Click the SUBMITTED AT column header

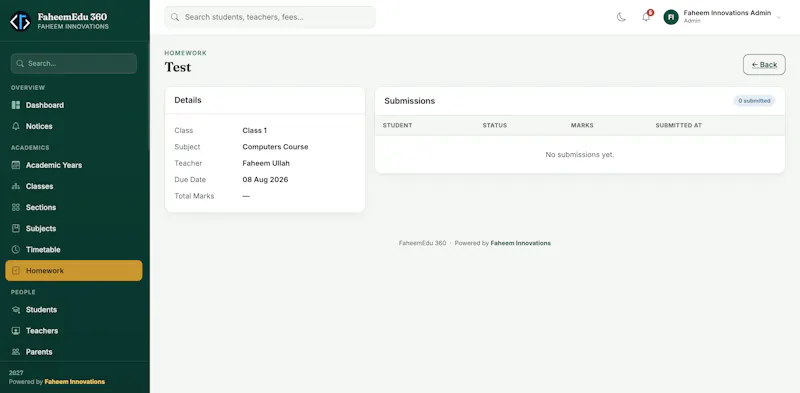pos(679,125)
